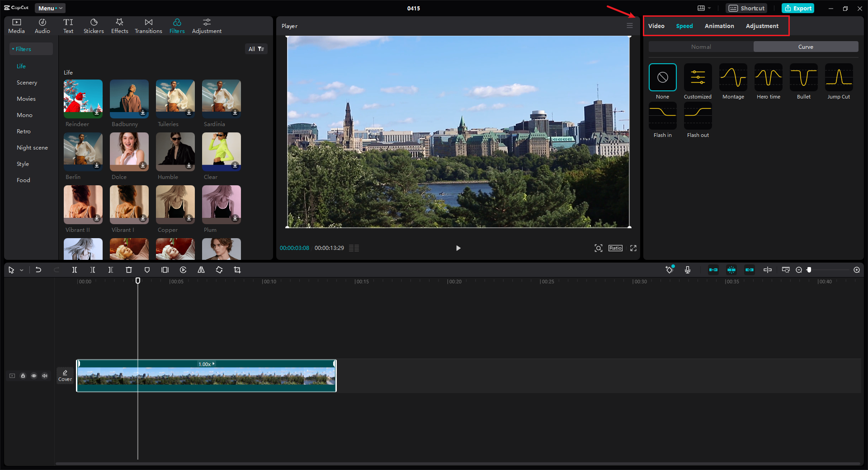Select the Reindeer filter thumbnail

coord(83,99)
